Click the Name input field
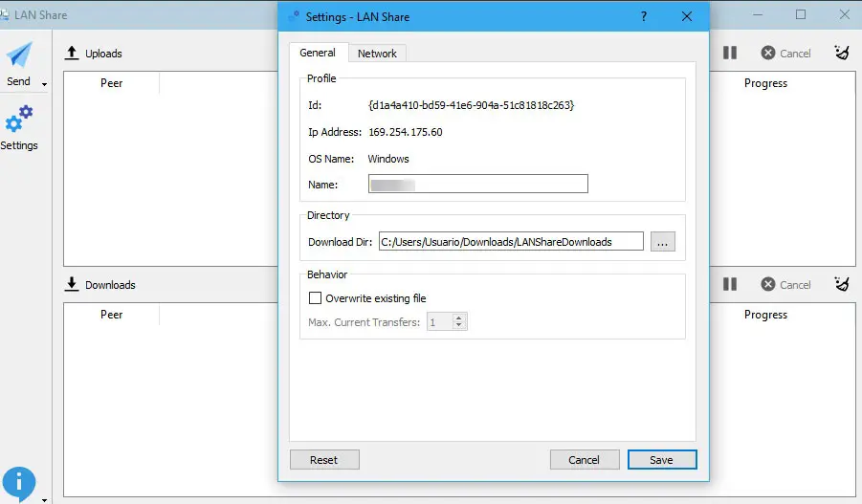Screen dimensions: 862x504 tap(478, 184)
